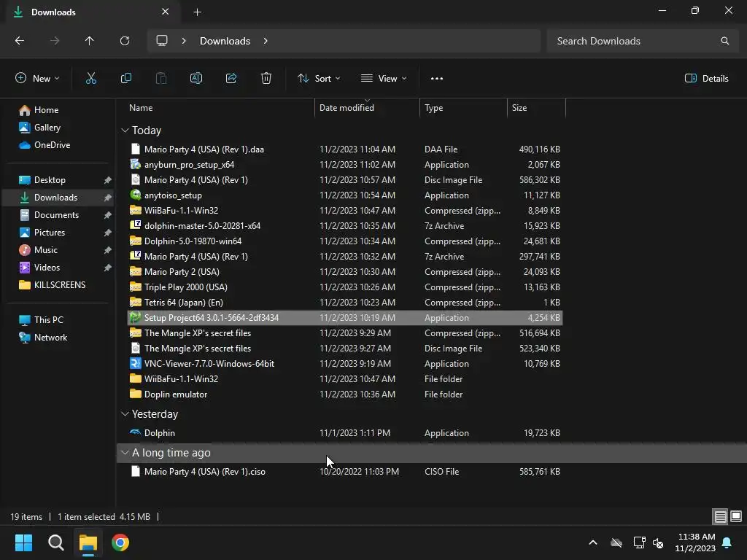Image resolution: width=747 pixels, height=560 pixels.
Task: Open Network in navigation pane
Action: click(x=50, y=338)
